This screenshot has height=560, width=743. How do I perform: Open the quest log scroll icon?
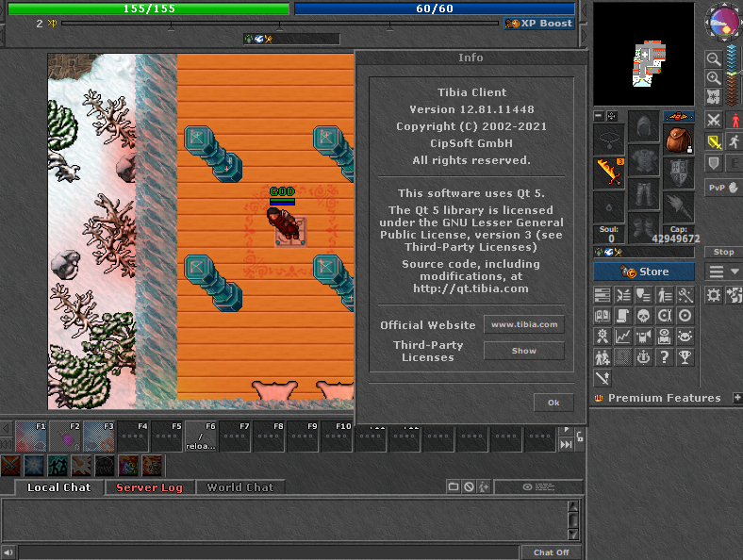tap(623, 316)
